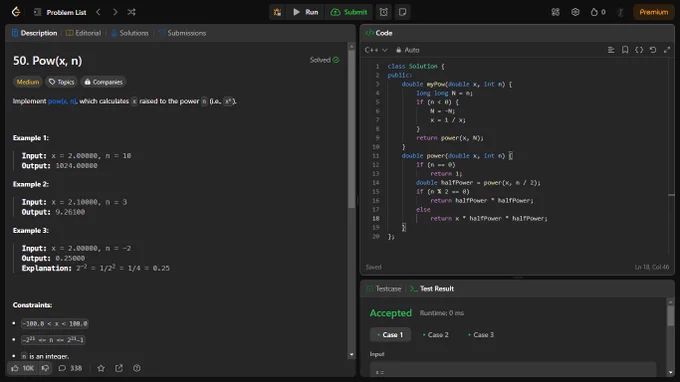Click the LeetCode logo icon
The image size is (680, 382).
[x=16, y=12]
